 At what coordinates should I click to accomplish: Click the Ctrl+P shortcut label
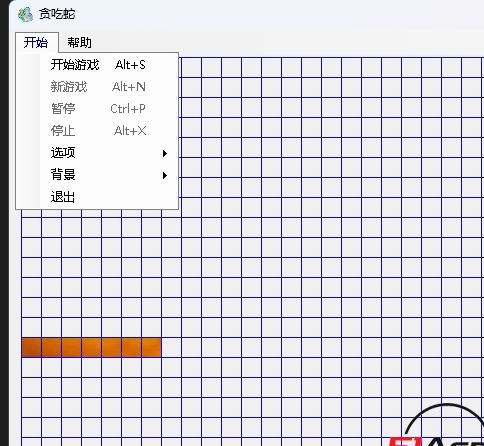[x=128, y=109]
